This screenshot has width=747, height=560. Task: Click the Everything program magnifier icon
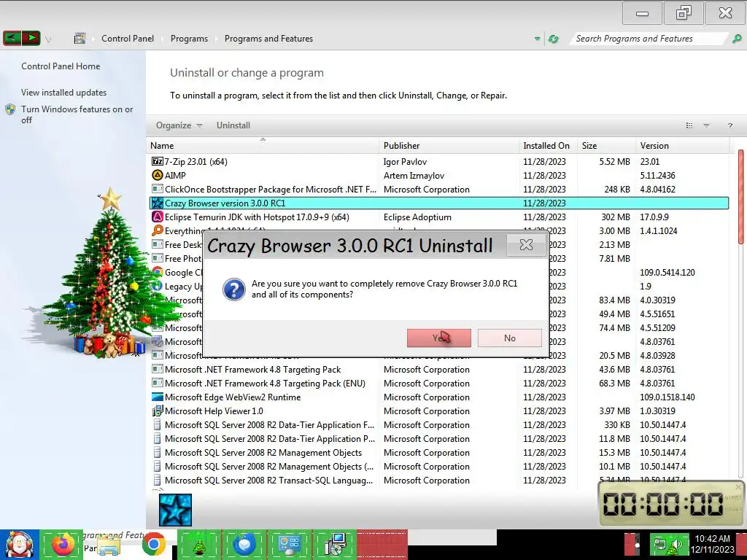[158, 231]
